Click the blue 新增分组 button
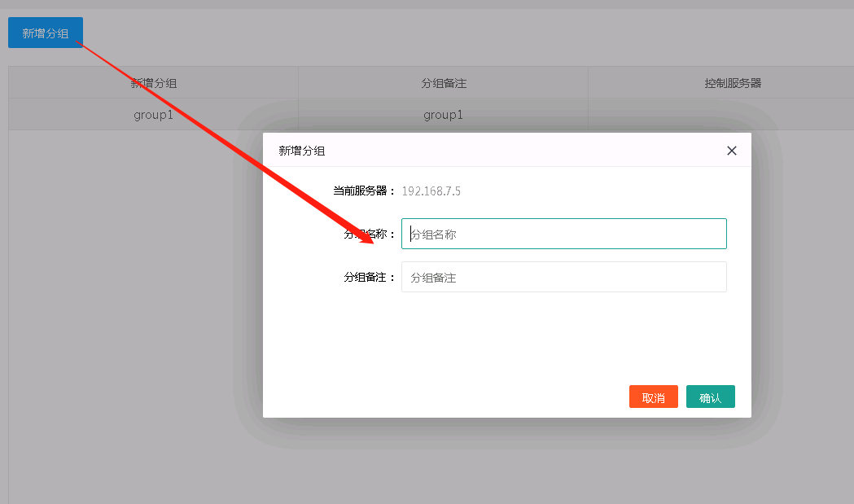Screen dimensions: 854x504 click(x=46, y=33)
